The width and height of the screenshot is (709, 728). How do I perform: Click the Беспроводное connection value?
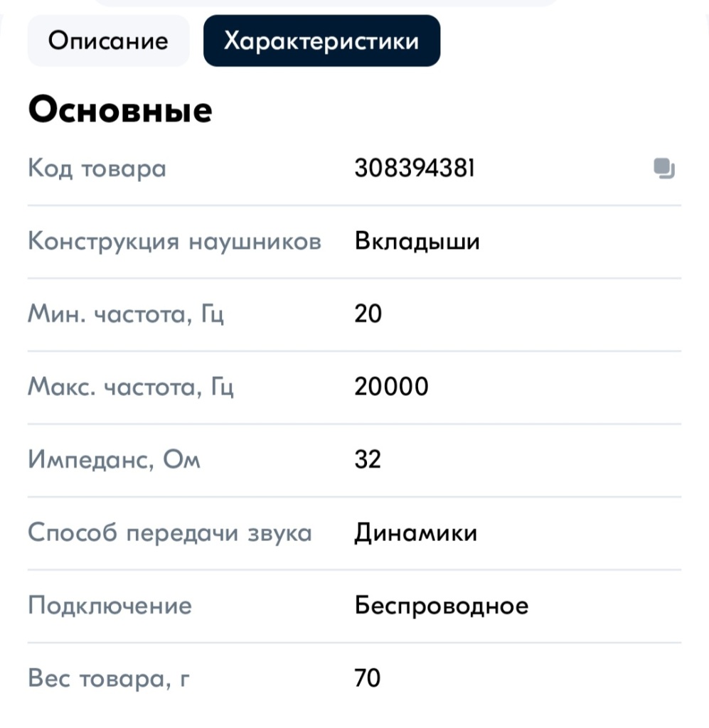(440, 605)
